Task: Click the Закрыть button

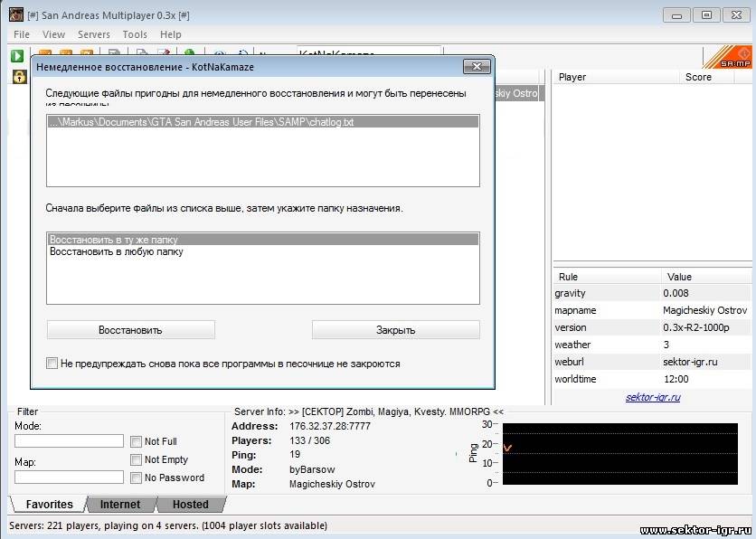Action: tap(396, 330)
